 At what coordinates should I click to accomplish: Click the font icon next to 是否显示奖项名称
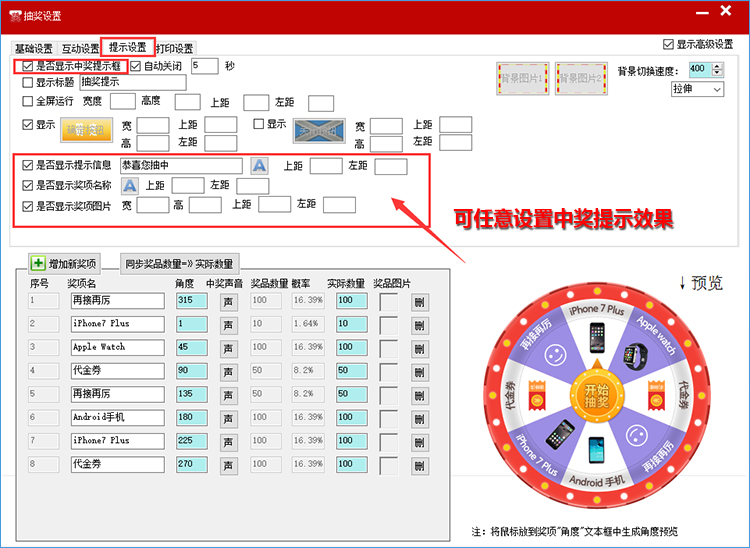[x=129, y=185]
